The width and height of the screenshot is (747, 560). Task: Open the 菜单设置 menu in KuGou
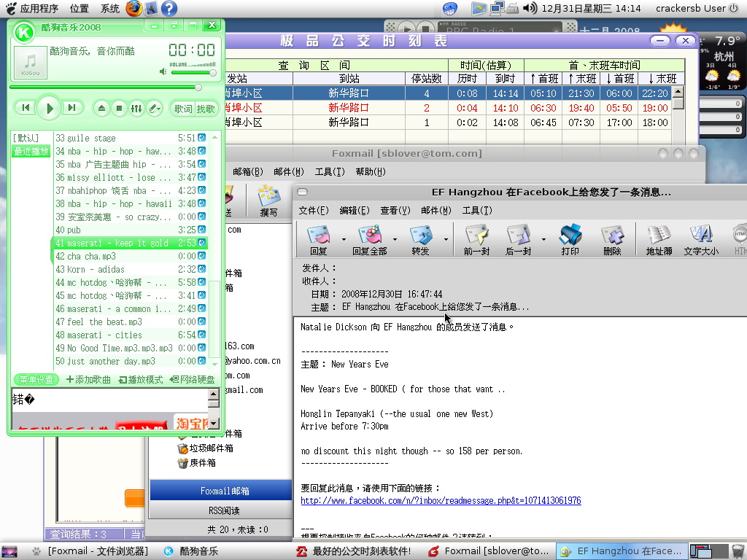coord(36,379)
